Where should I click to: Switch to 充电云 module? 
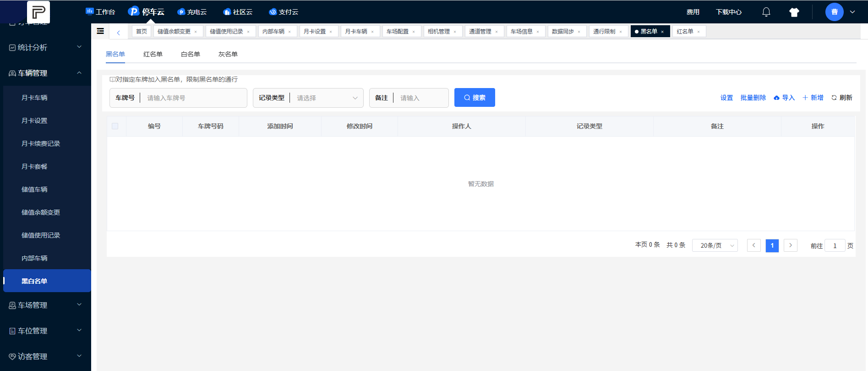pos(192,12)
